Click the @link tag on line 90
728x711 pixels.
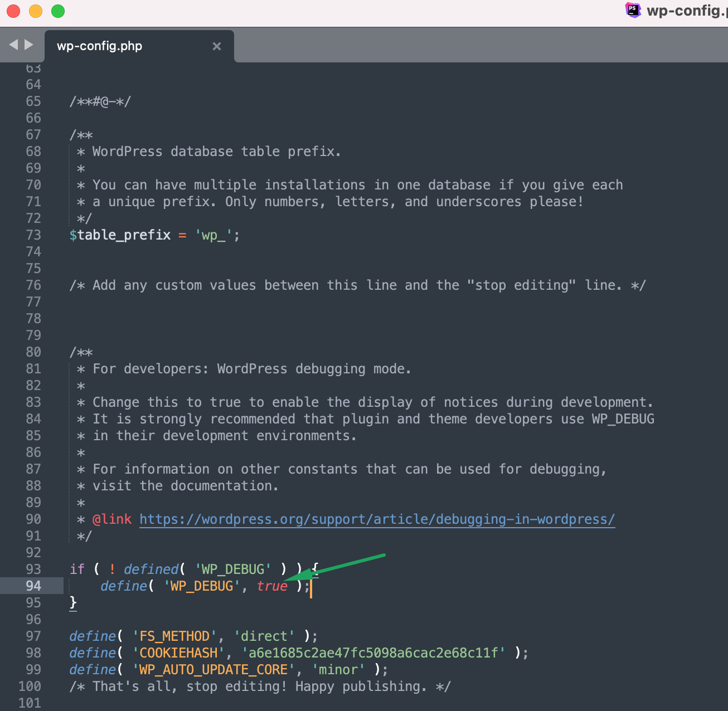tap(112, 519)
